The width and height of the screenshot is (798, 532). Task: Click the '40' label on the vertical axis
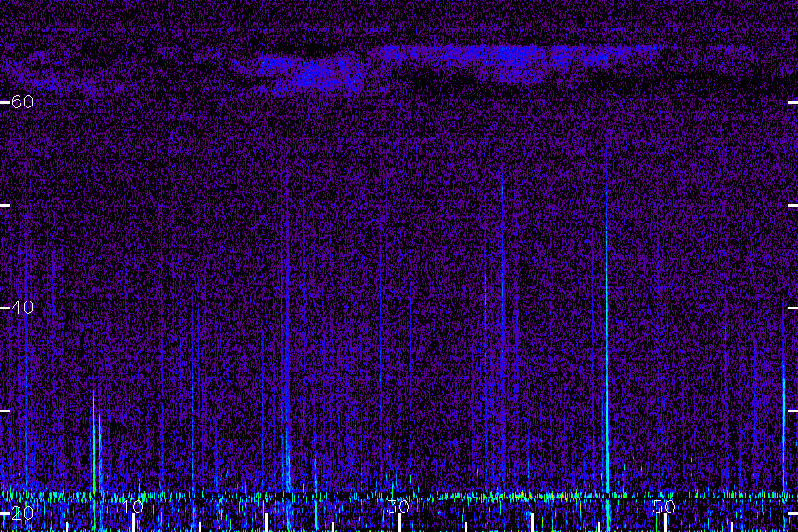22,308
